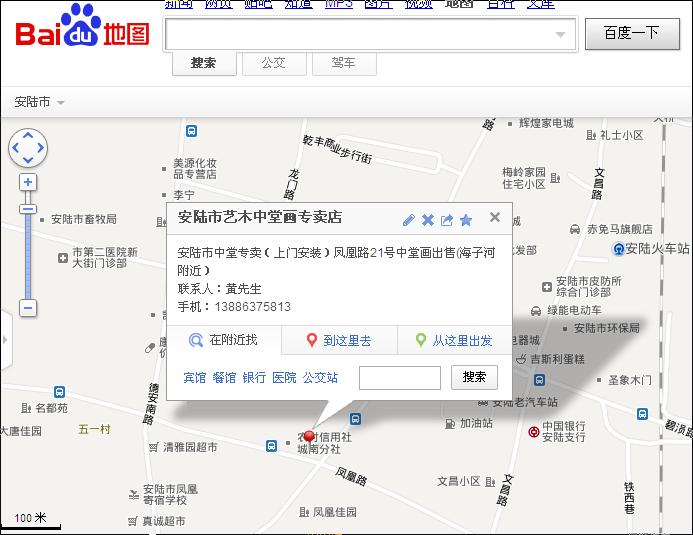Click the 加油站 gas station icon
This screenshot has height=535, width=693.
point(450,424)
